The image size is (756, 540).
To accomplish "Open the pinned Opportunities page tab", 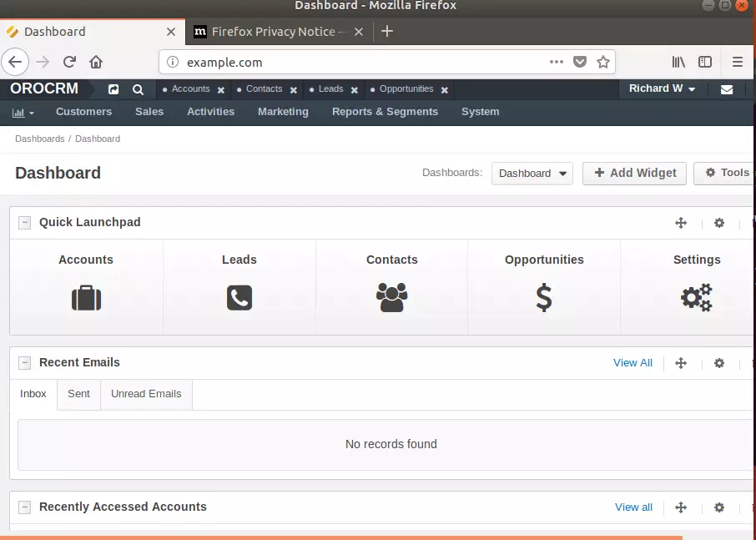I will coord(406,89).
